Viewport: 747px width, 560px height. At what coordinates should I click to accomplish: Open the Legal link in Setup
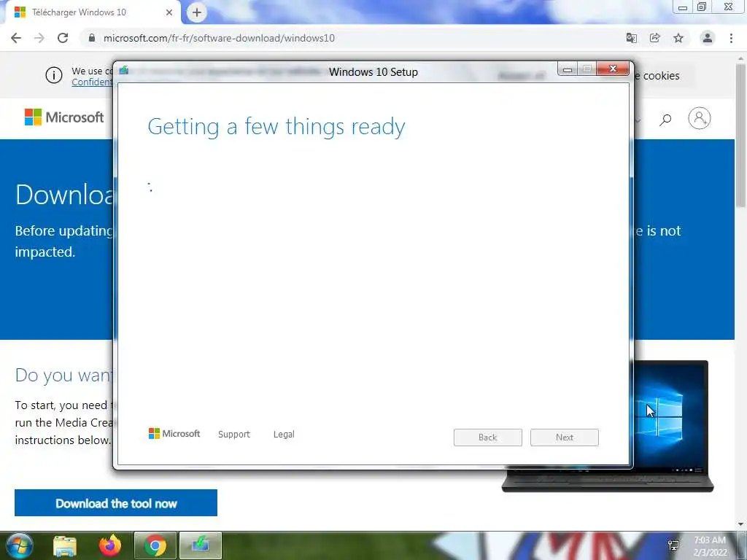284,435
